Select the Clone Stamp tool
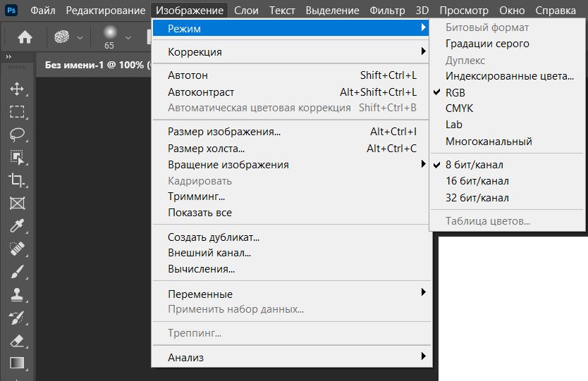Image resolution: width=588 pixels, height=381 pixels. point(17,294)
